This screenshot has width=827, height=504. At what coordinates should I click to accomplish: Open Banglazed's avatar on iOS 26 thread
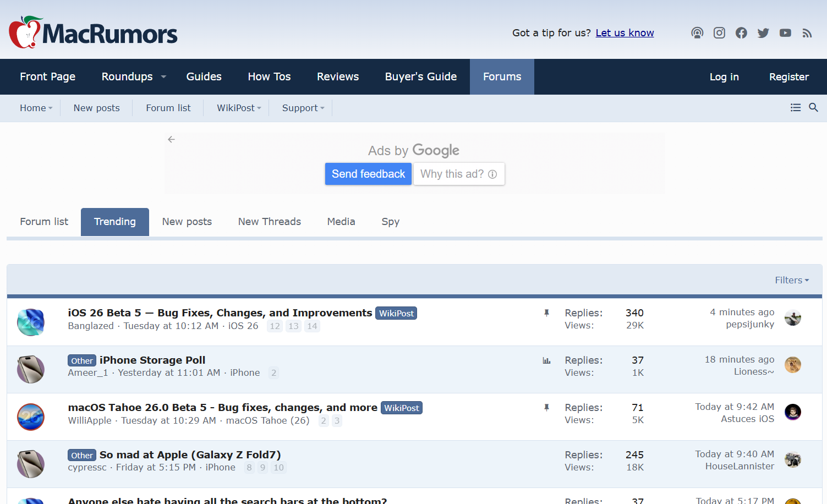click(x=31, y=322)
